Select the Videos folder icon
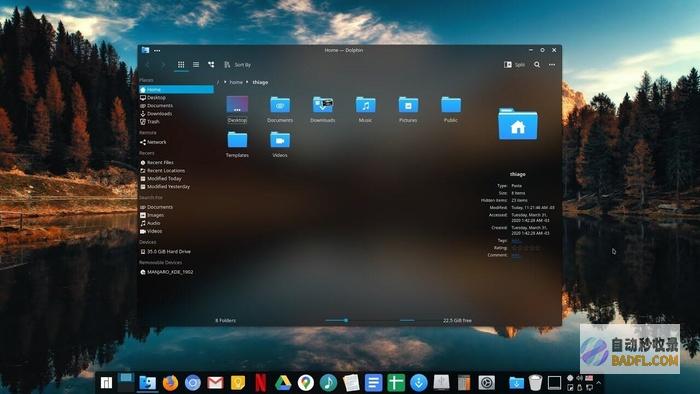The height and width of the screenshot is (394, 700). 280,144
